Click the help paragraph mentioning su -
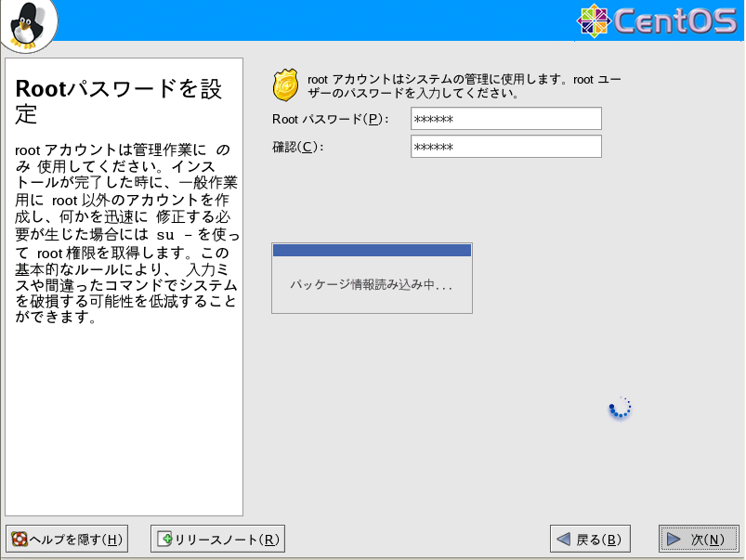Image resolution: width=746 pixels, height=560 pixels. click(x=126, y=233)
